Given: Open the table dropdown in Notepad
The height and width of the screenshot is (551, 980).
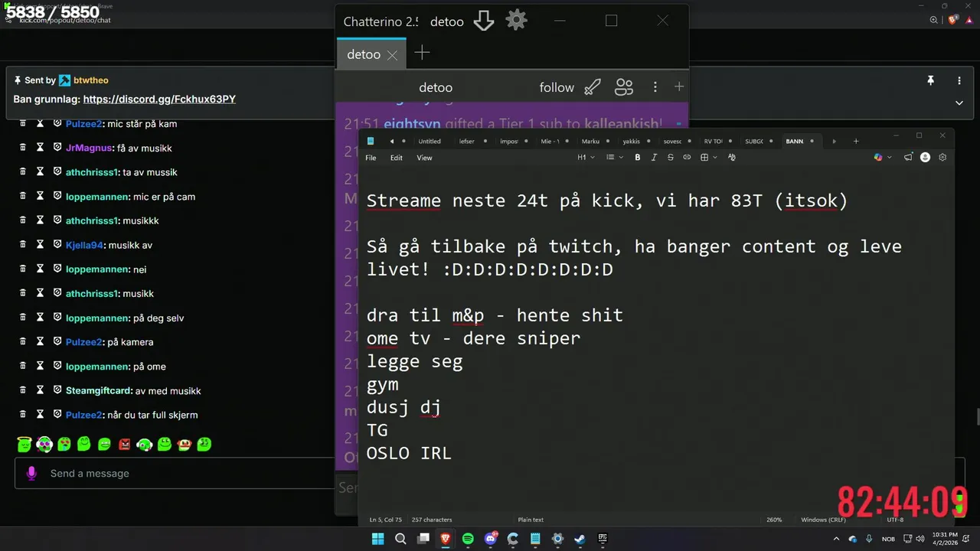Looking at the screenshot, I should pos(709,158).
